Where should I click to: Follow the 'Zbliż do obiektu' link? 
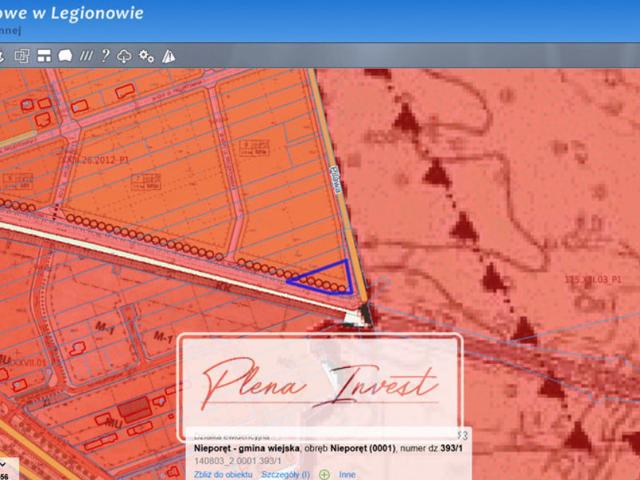pos(223,474)
